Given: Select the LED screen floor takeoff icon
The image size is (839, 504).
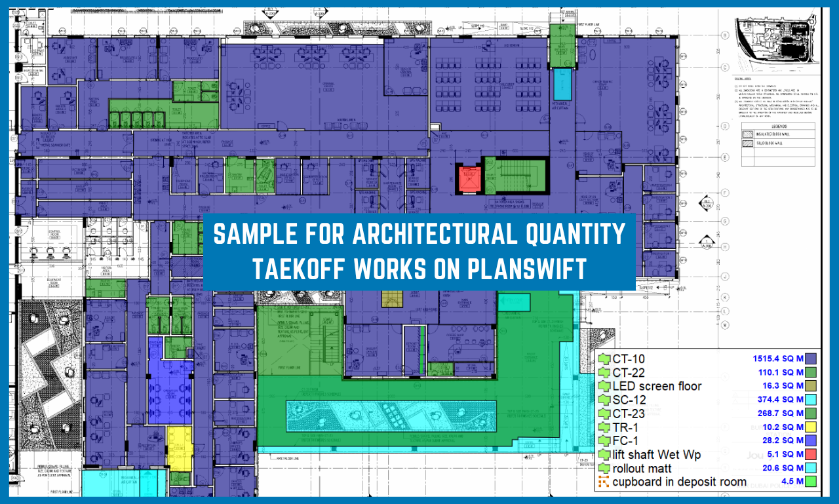Looking at the screenshot, I should 604,386.
